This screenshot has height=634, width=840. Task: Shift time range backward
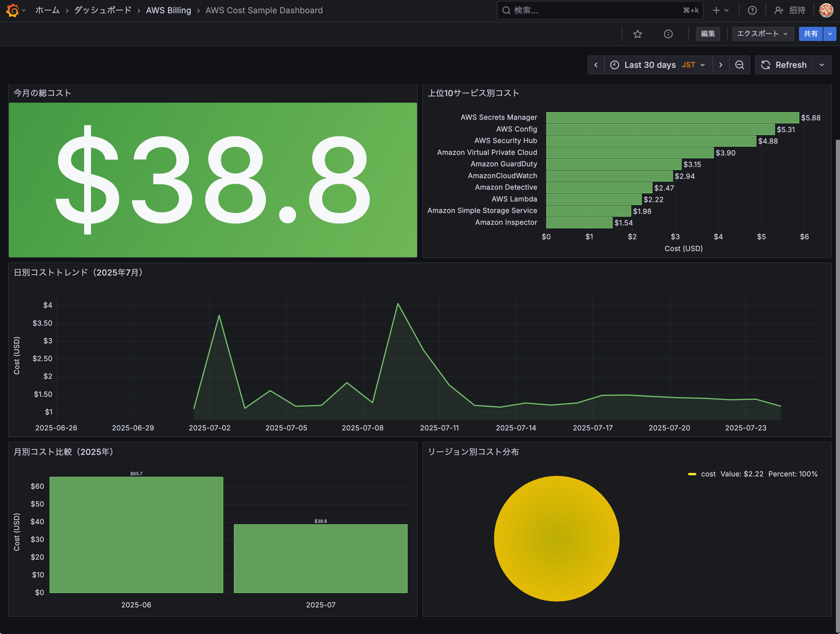click(596, 65)
